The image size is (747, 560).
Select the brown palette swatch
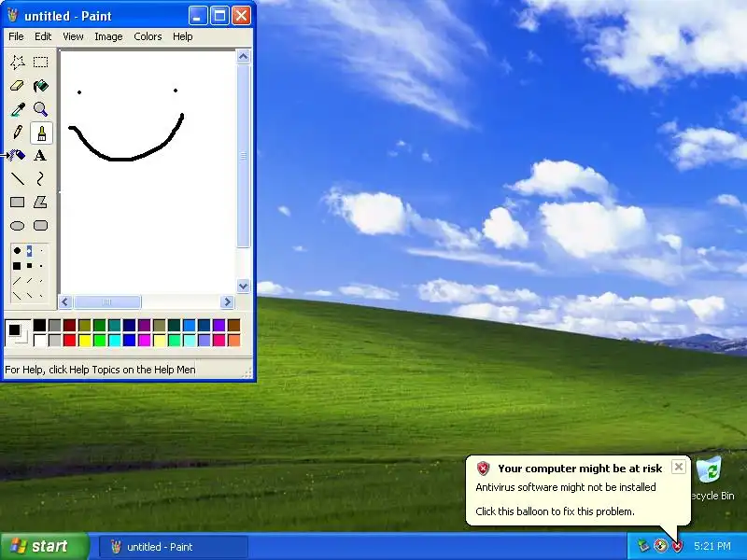[x=234, y=325]
